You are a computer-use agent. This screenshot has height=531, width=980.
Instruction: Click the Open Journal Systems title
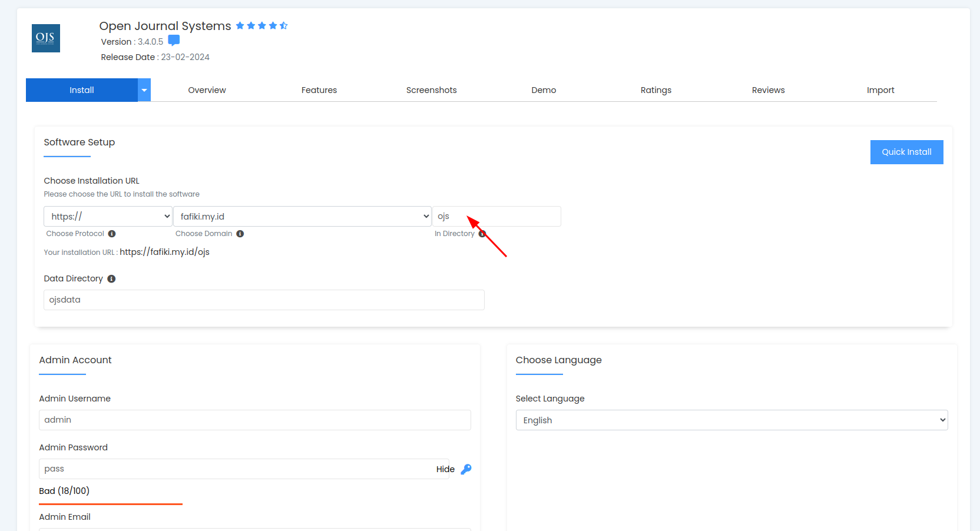pyautogui.click(x=165, y=26)
